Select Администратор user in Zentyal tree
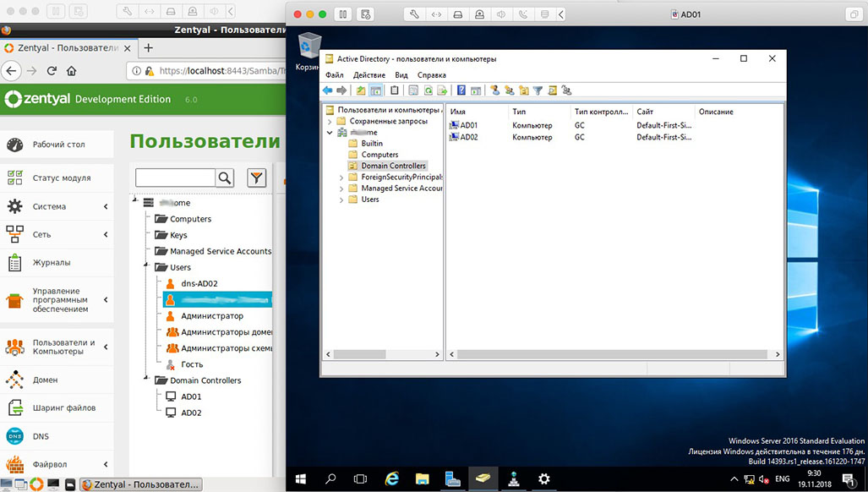The width and height of the screenshot is (868, 492). (x=205, y=316)
